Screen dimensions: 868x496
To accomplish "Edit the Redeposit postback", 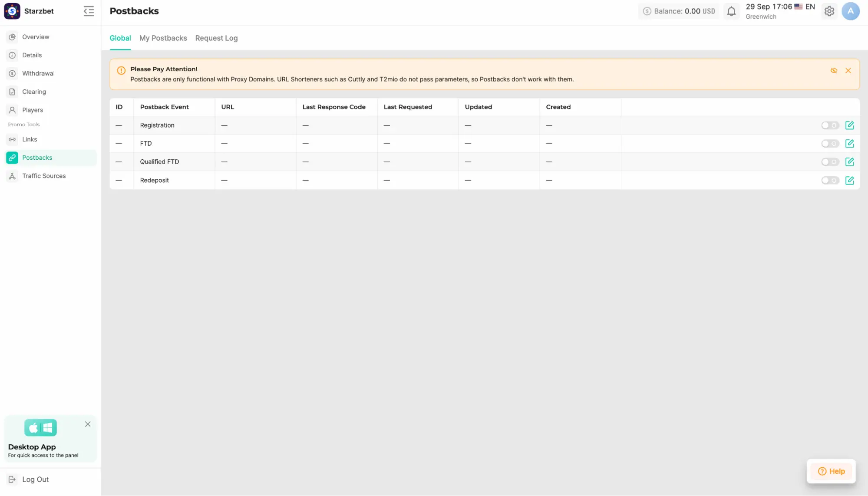I will pos(849,181).
